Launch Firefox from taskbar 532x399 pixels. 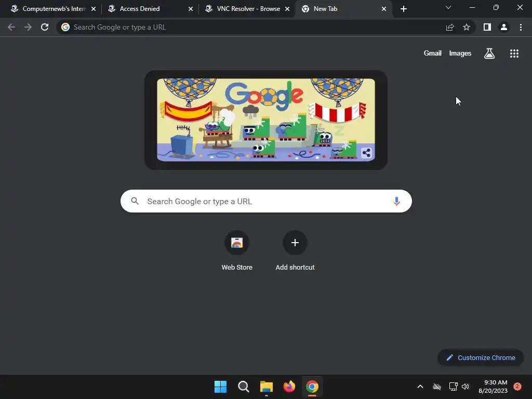pos(289,387)
